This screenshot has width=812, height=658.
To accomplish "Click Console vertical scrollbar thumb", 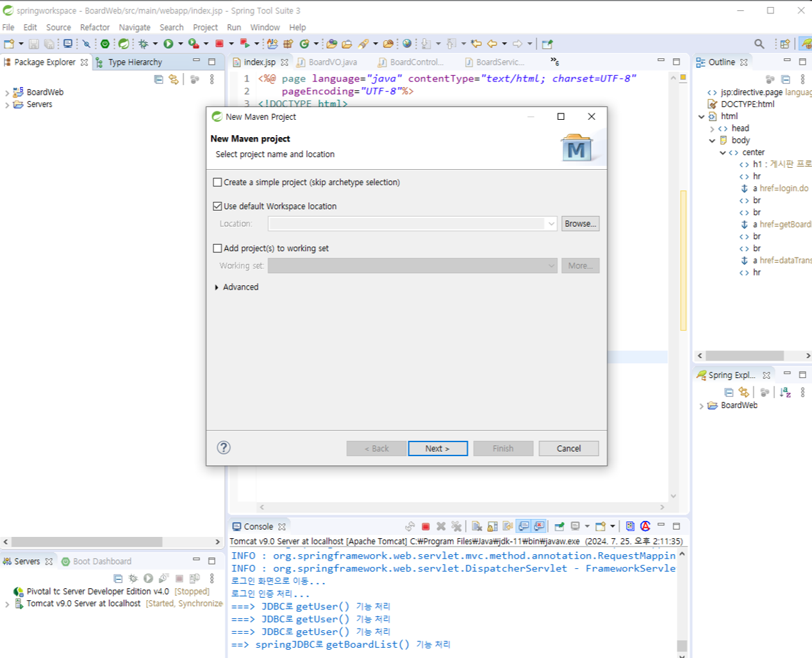I will [682, 645].
